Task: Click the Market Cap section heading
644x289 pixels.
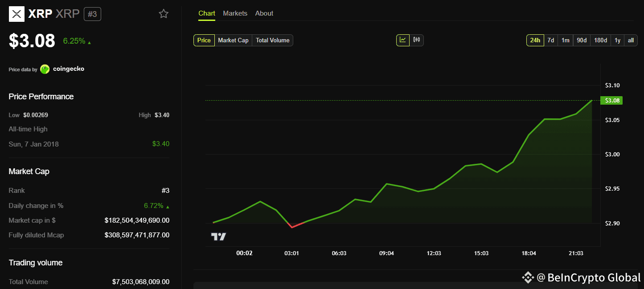Action: click(x=29, y=171)
